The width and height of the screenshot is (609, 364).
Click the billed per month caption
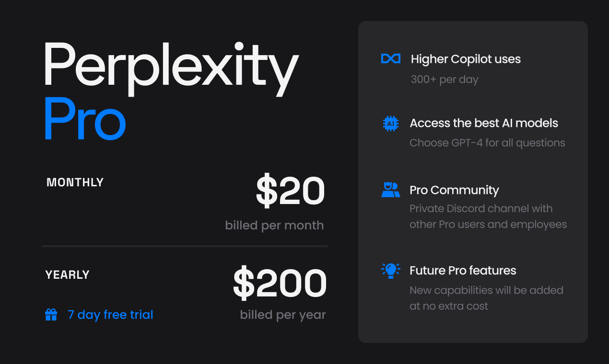point(274,226)
